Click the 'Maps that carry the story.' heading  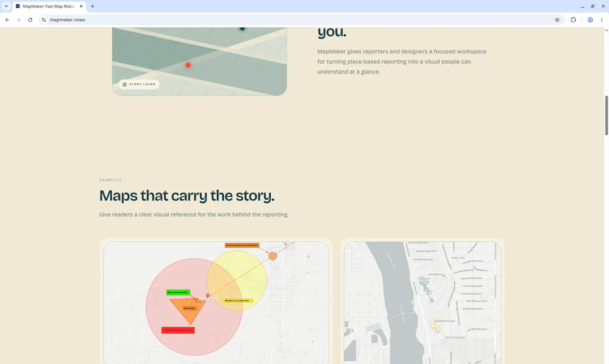[x=187, y=196]
